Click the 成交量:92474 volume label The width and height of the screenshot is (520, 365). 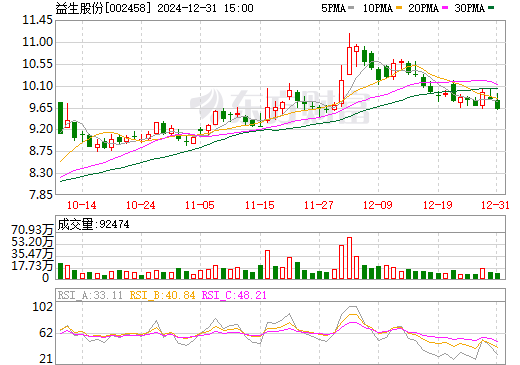94,224
